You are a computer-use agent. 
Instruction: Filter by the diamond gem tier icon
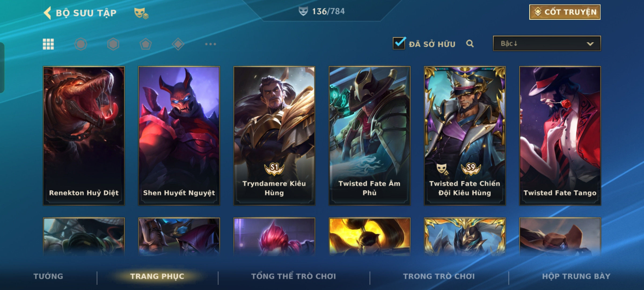(178, 44)
